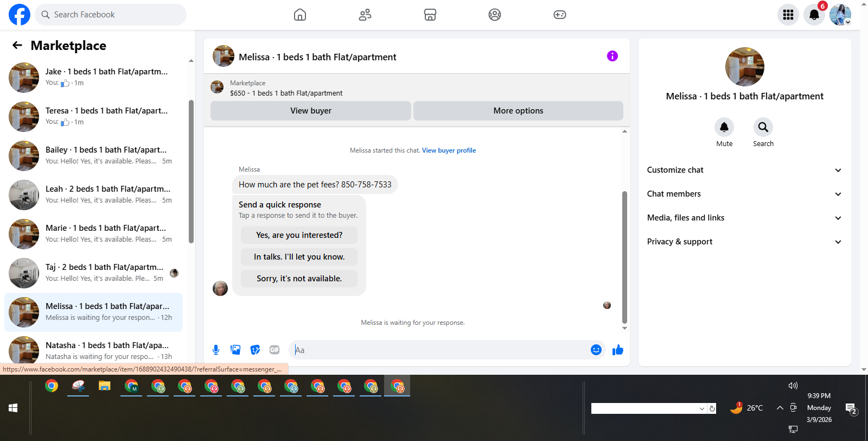
Task: Click the Windows Start button
Action: click(x=13, y=408)
